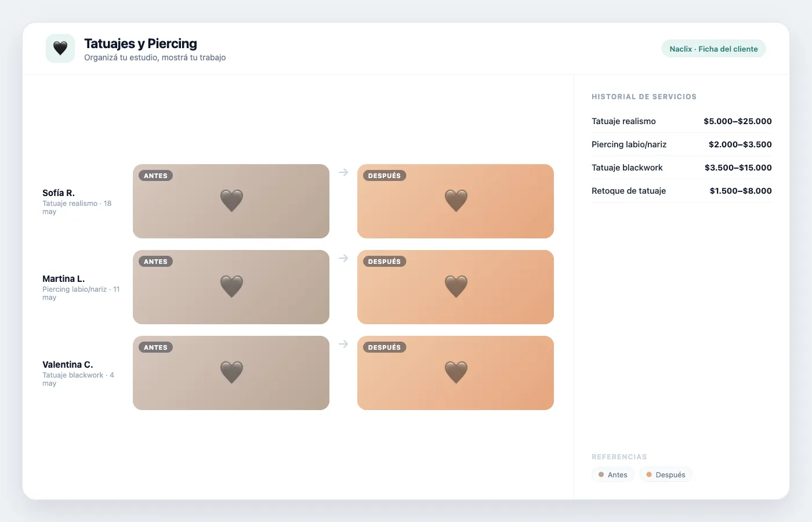The height and width of the screenshot is (522, 812).
Task: Click the arrow icon in Sofía R.'s row
Action: click(x=343, y=172)
